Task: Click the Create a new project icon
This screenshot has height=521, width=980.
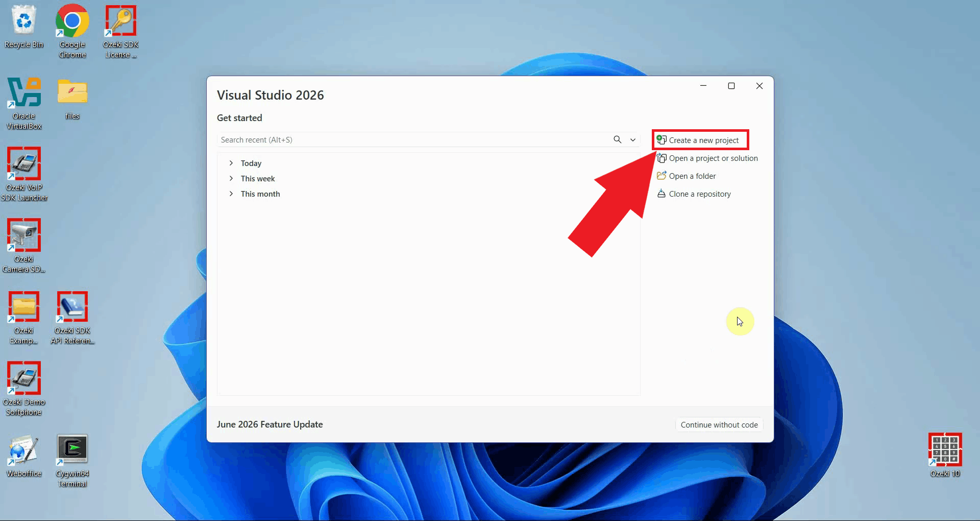Action: pos(661,140)
